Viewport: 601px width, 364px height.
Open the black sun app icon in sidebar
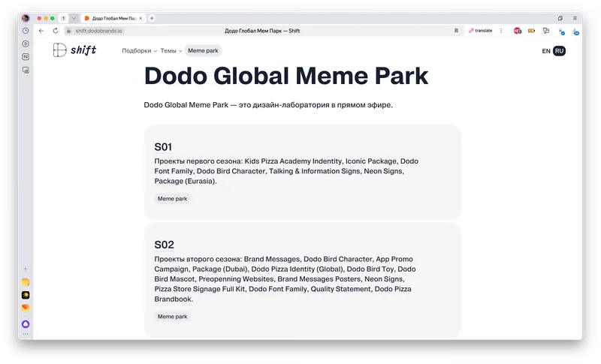26,295
